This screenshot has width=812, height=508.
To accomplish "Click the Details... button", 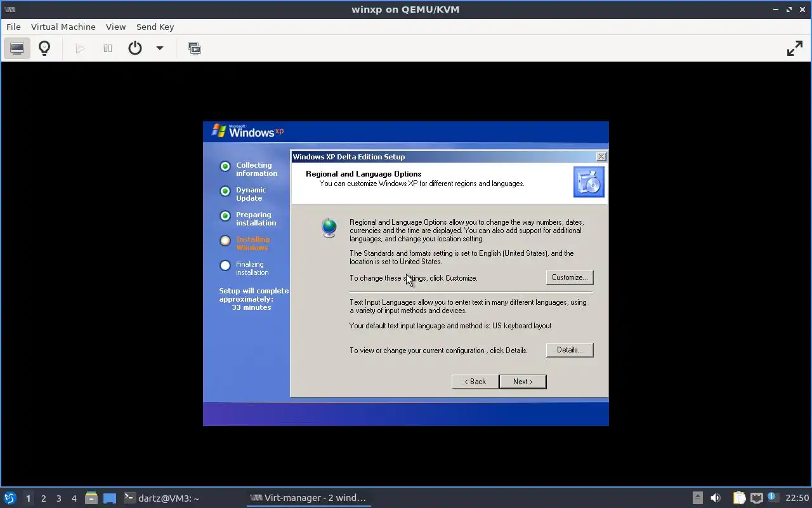I will [x=570, y=350].
